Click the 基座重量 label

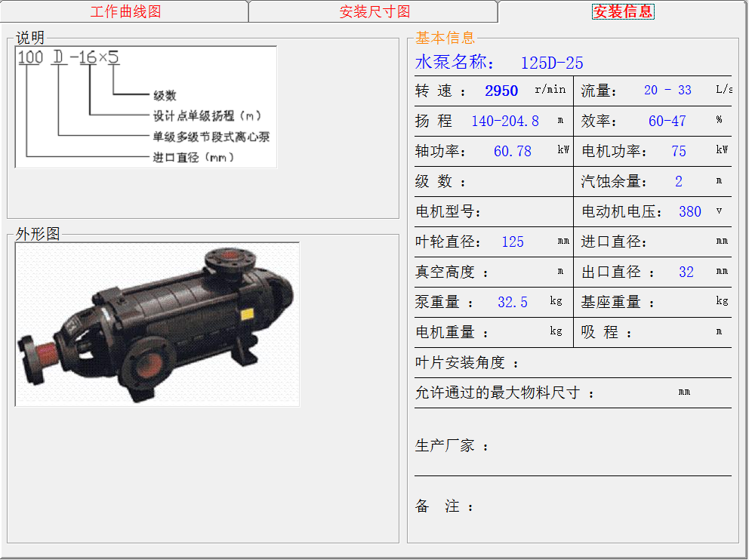pyautogui.click(x=617, y=302)
